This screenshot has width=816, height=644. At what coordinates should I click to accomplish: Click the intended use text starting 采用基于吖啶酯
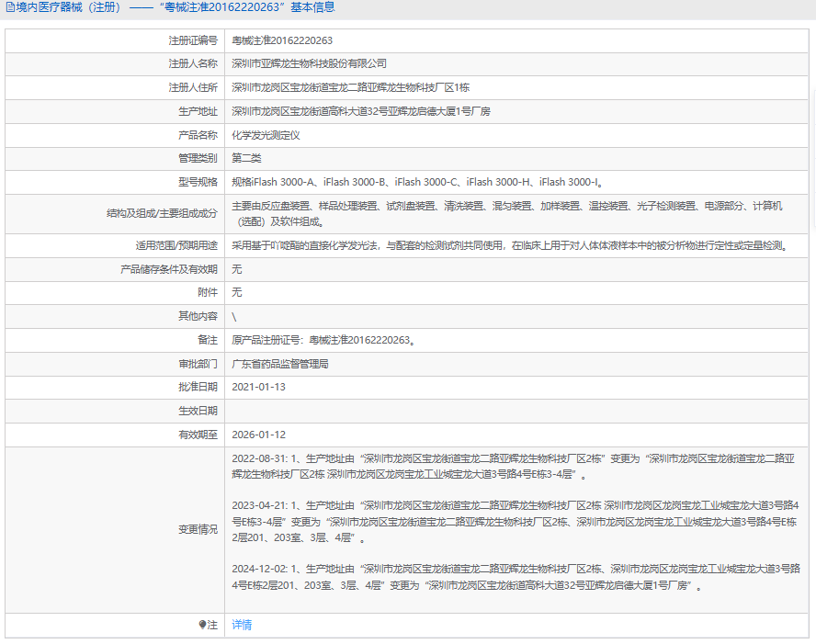point(511,245)
